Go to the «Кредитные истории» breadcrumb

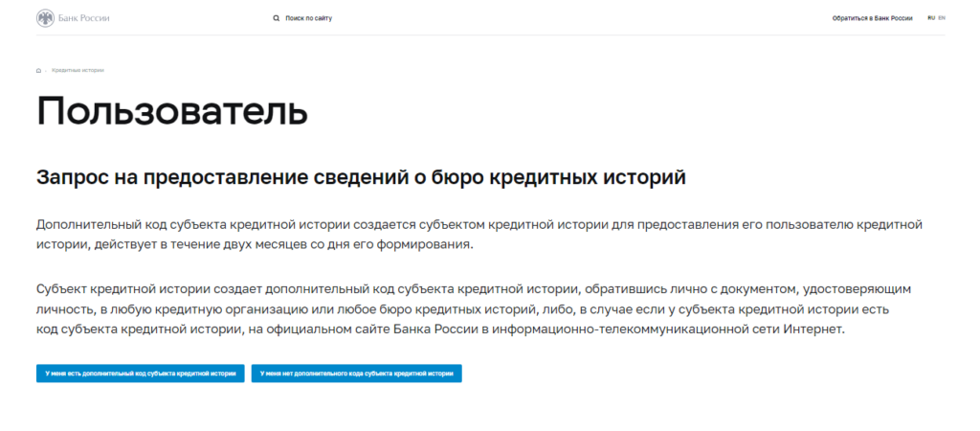[x=78, y=71]
